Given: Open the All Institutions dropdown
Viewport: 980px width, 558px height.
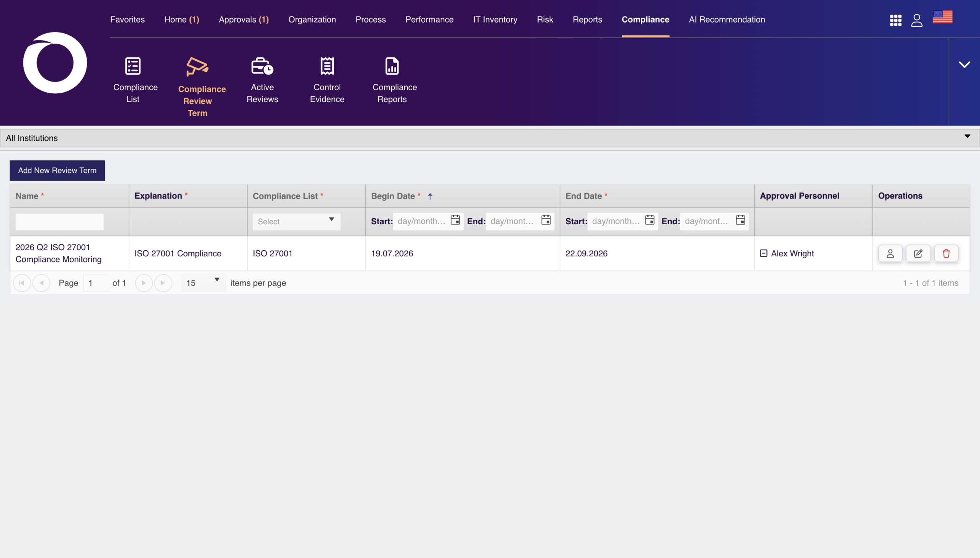Looking at the screenshot, I should click(x=490, y=138).
